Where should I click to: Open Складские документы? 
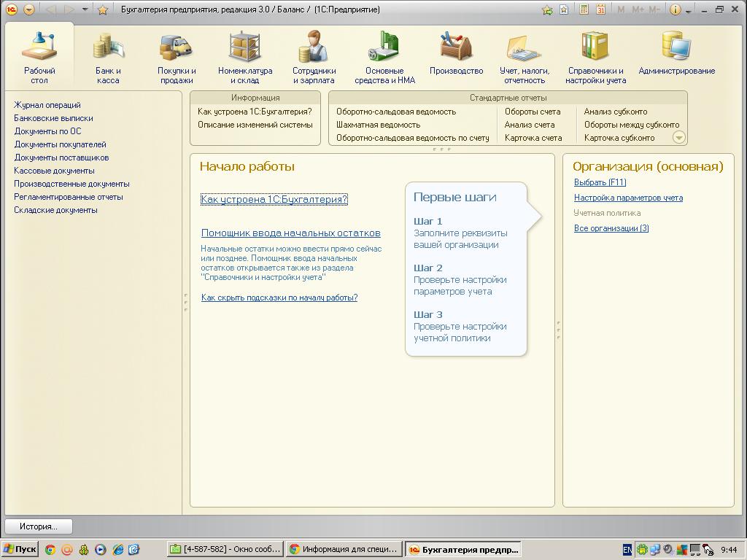click(x=55, y=210)
